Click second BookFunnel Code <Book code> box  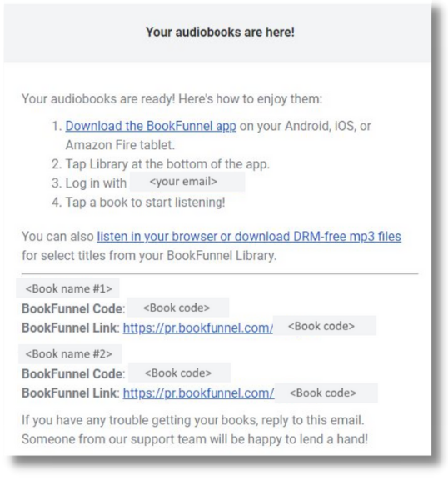click(179, 373)
